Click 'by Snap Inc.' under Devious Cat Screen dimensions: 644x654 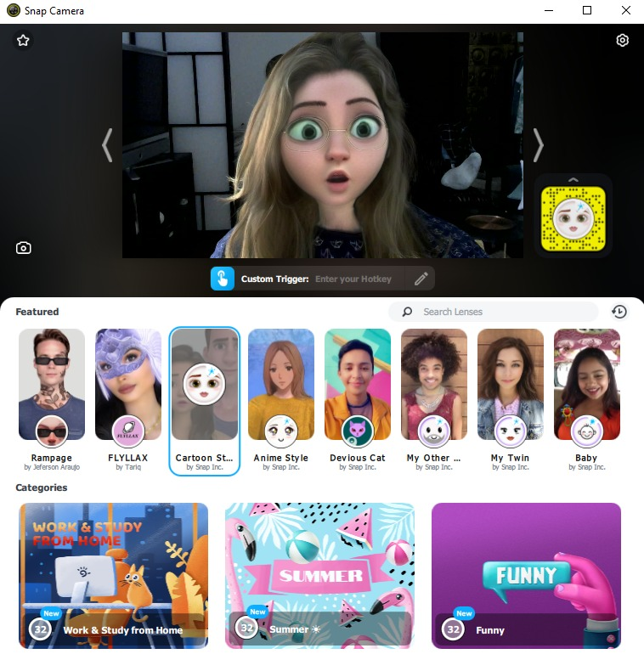(x=358, y=467)
